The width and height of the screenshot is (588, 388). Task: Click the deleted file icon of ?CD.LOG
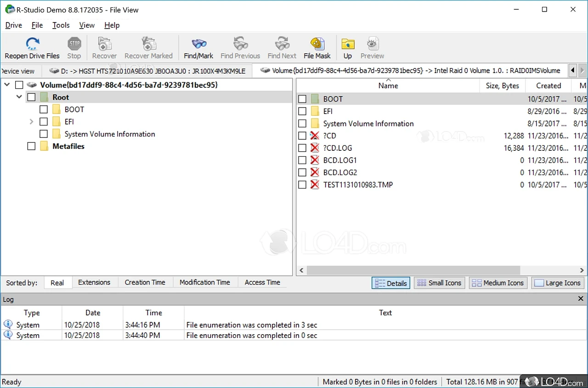[x=315, y=148]
